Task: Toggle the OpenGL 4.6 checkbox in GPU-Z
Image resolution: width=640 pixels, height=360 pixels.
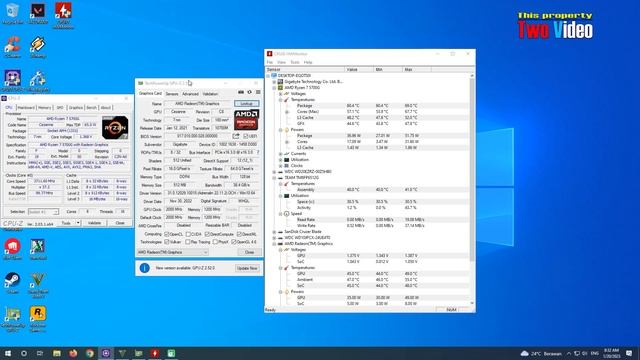Action: (233, 242)
